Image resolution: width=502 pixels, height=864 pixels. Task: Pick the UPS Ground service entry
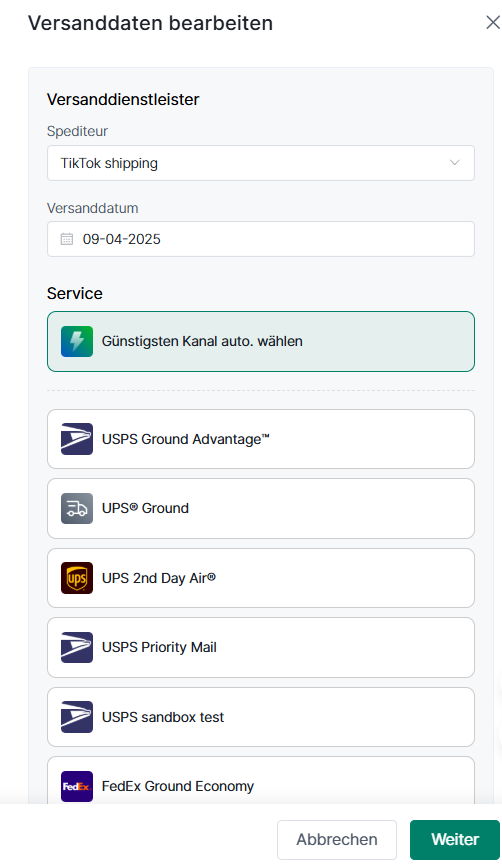[261, 509]
